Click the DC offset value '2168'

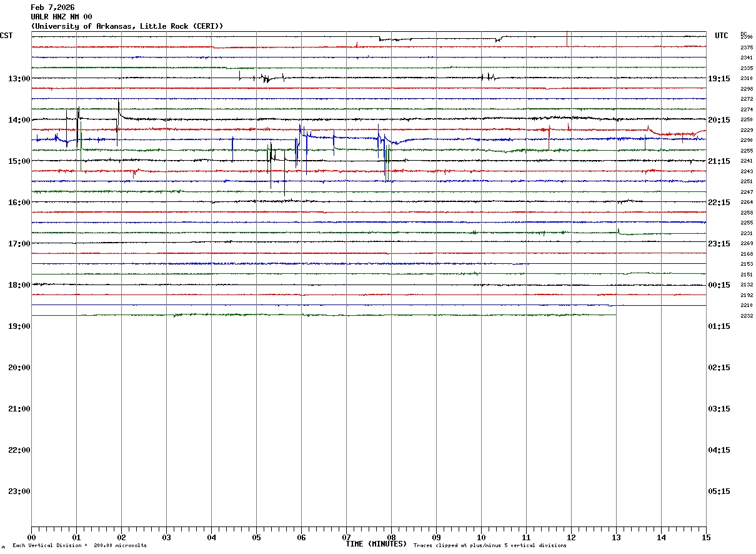click(746, 254)
